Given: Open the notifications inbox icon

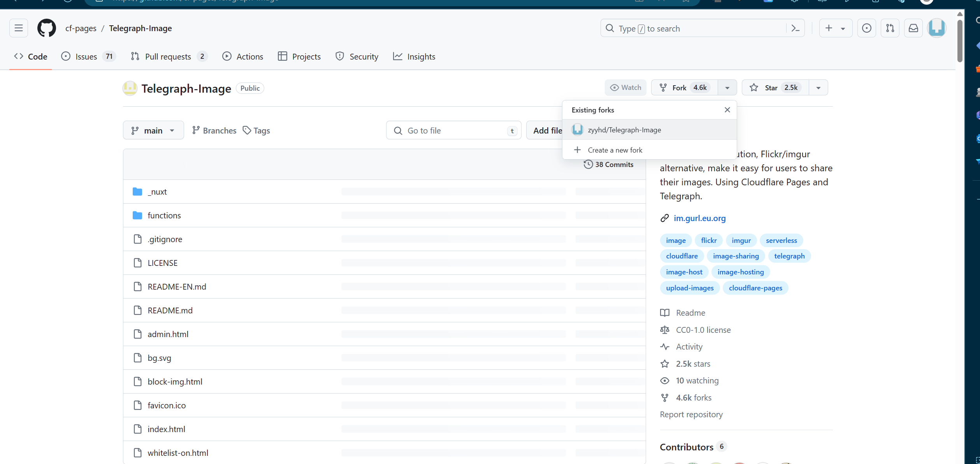Looking at the screenshot, I should [913, 28].
